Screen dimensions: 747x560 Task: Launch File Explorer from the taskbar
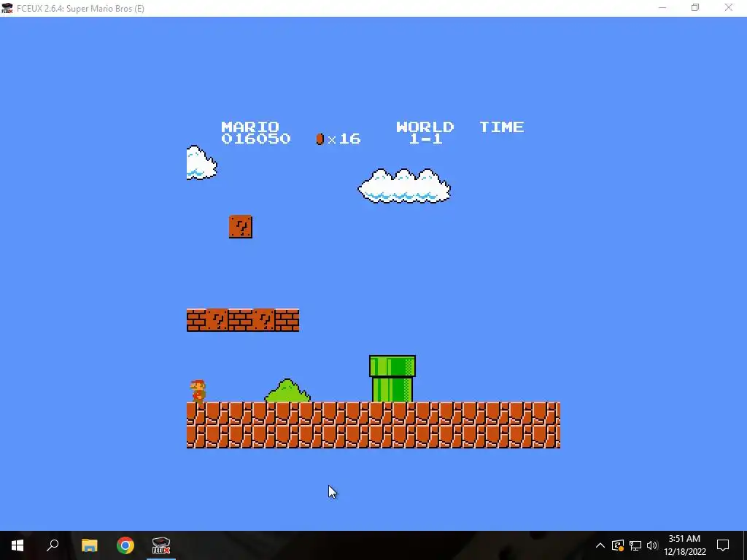tap(89, 545)
